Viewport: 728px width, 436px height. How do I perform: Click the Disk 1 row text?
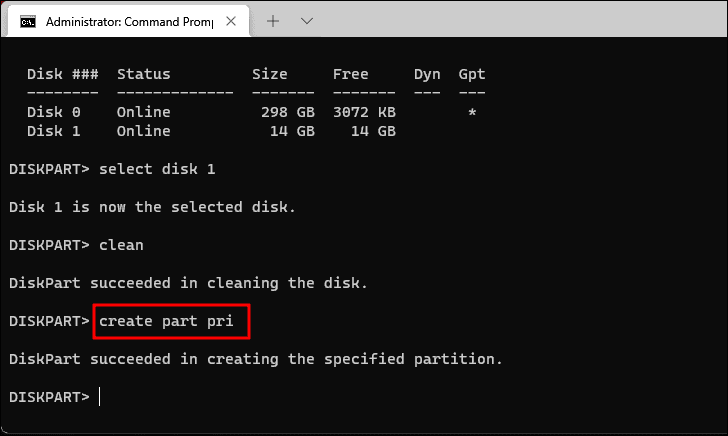pos(211,131)
